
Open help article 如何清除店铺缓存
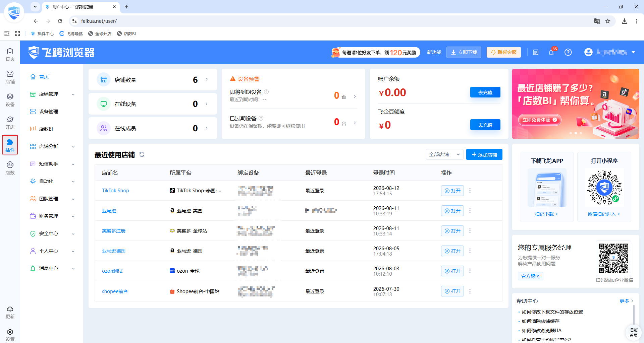point(541,321)
